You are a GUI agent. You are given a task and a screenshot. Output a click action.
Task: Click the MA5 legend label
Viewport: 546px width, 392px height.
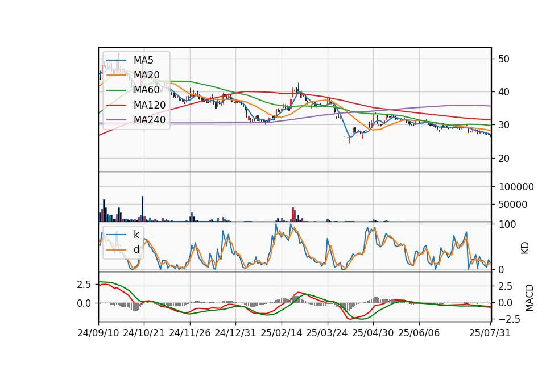(x=143, y=60)
